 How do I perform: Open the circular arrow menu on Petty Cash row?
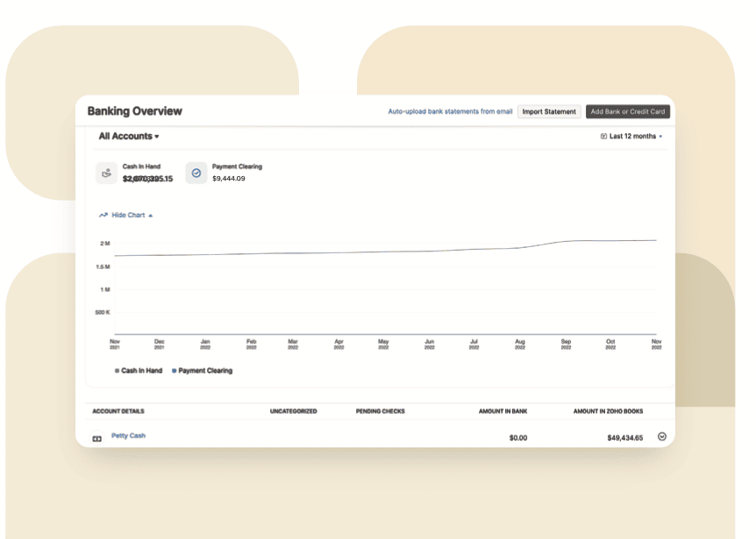tap(662, 436)
